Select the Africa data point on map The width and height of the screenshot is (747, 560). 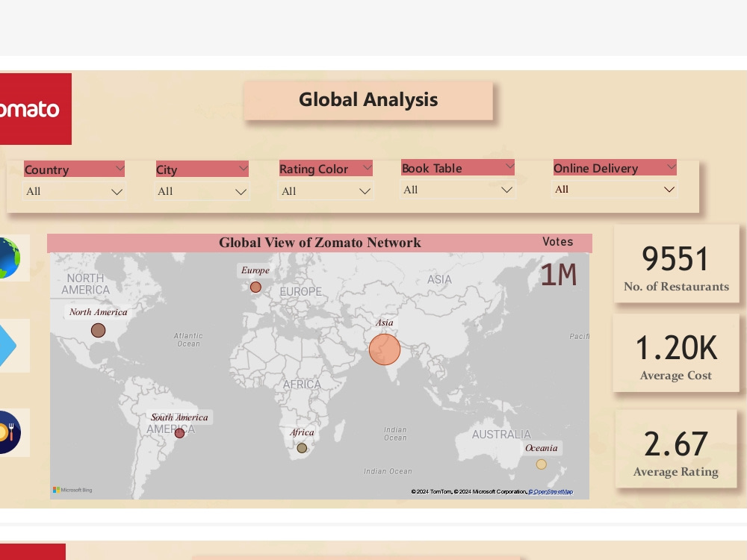tap(302, 448)
